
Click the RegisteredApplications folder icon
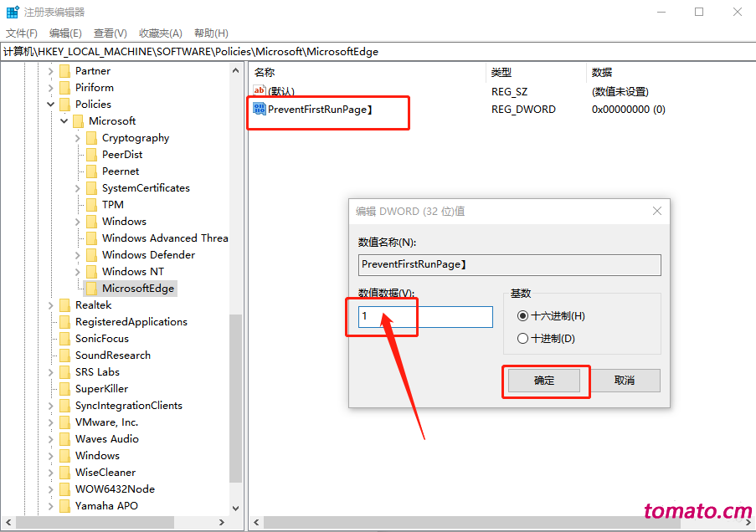point(64,322)
